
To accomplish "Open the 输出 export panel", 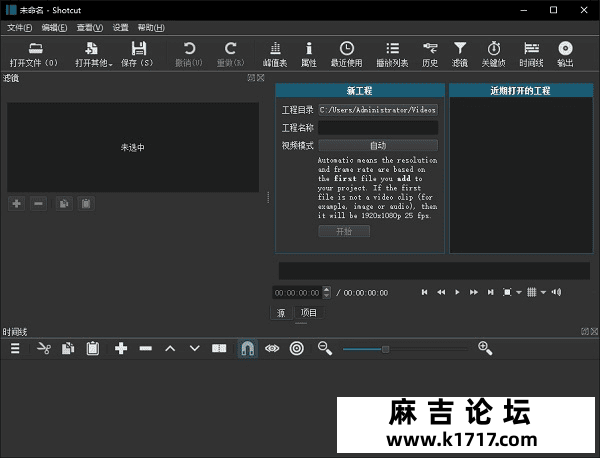I will [x=565, y=55].
